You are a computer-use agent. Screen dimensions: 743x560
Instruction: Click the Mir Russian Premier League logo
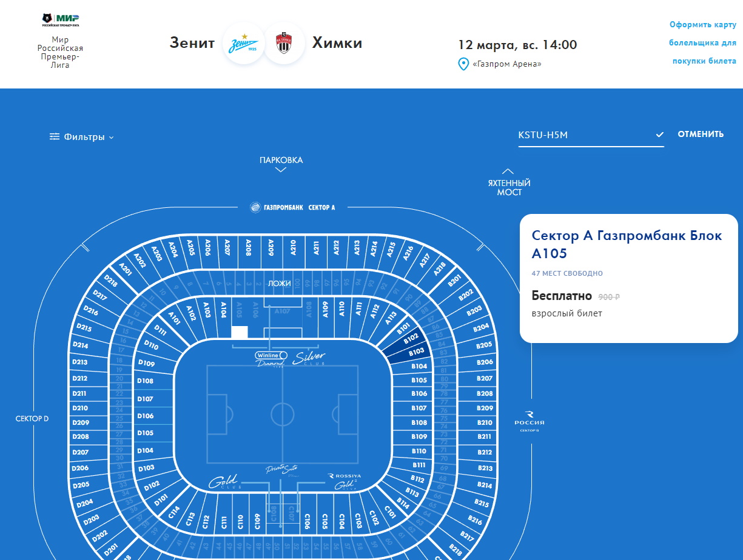[x=60, y=19]
